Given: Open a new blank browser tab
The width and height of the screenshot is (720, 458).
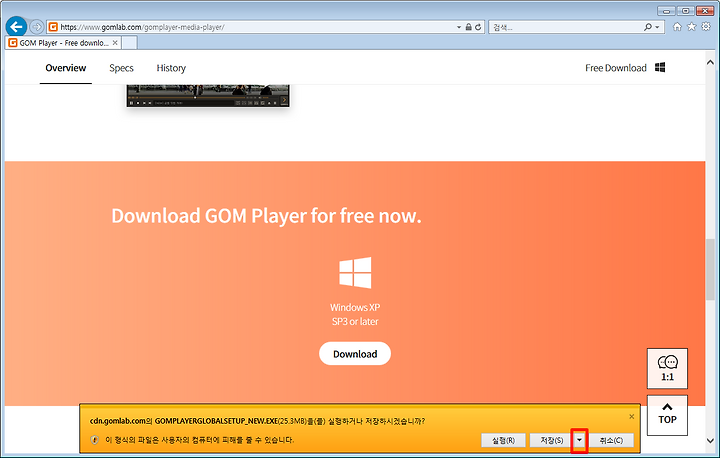Looking at the screenshot, I should click(130, 43).
